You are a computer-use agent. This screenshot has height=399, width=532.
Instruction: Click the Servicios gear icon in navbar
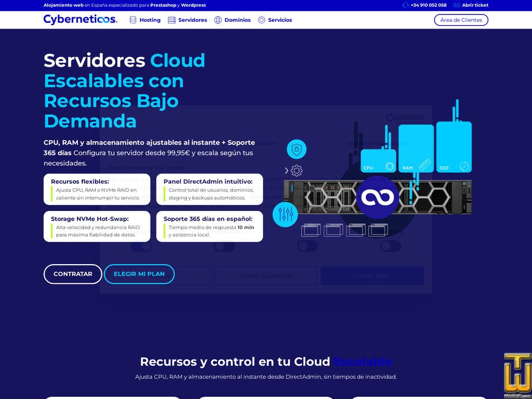point(261,20)
